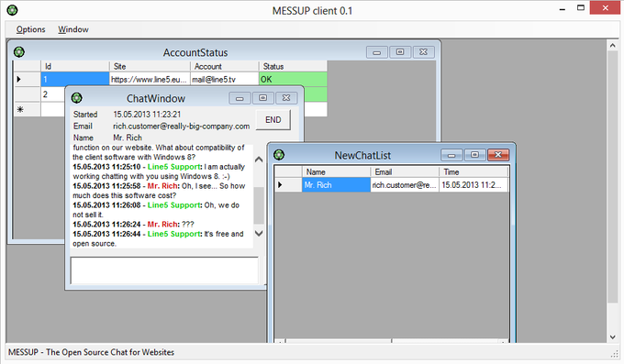
Task: Click the OK status cell
Action: tap(293, 79)
